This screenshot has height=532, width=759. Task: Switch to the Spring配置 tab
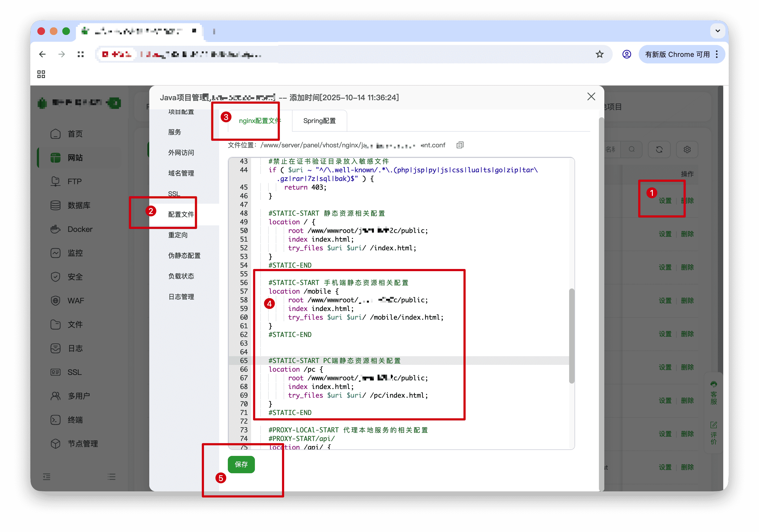[x=319, y=121]
